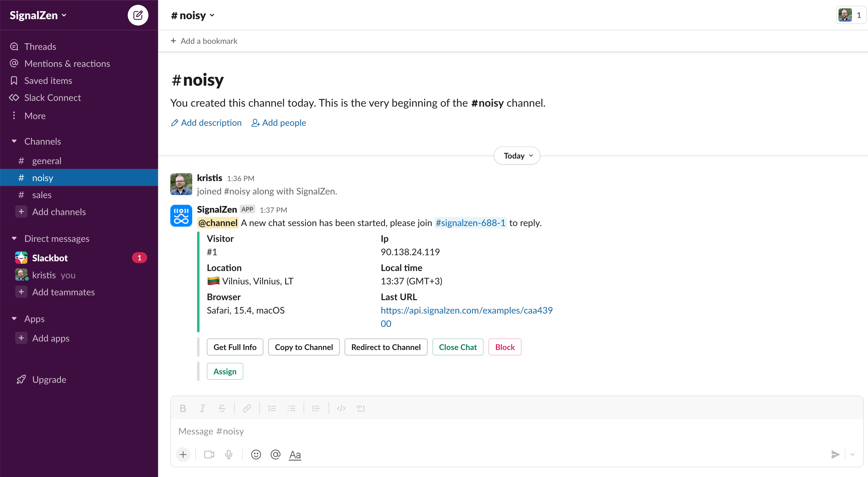The height and width of the screenshot is (477, 868).
Task: Open the SignalZen workspace dropdown
Action: pos(38,15)
